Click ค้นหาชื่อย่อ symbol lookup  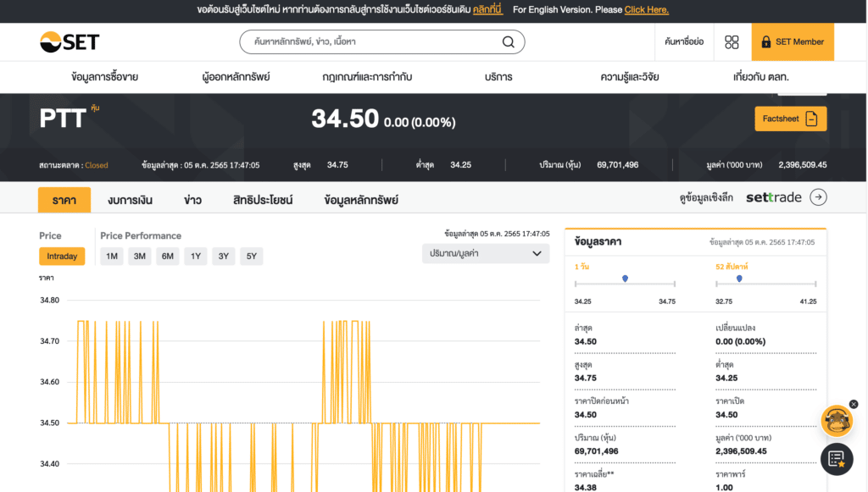point(684,42)
